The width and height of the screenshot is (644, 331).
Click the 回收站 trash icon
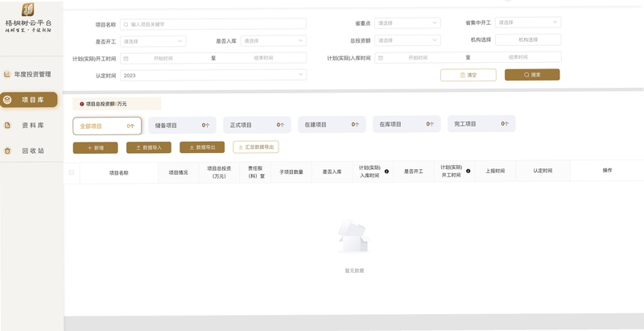[7, 151]
